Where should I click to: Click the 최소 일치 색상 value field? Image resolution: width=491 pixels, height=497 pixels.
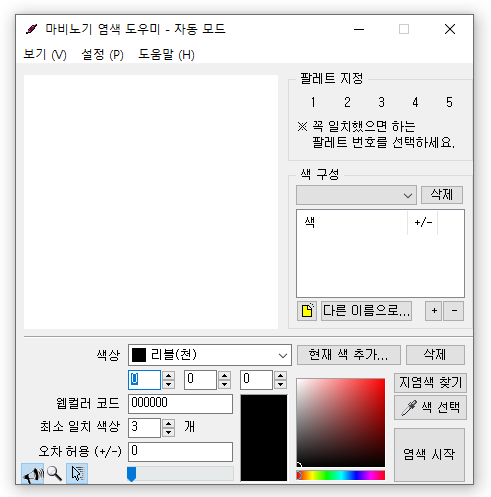click(x=144, y=428)
